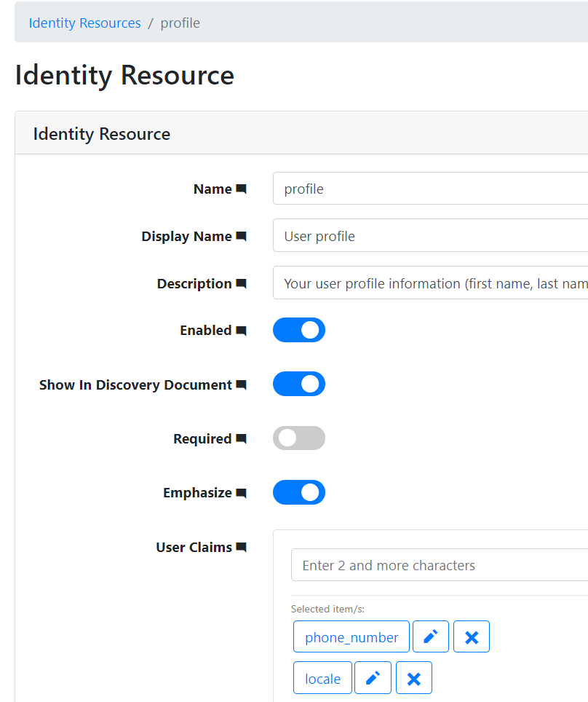This screenshot has height=702, width=588.
Task: Disable Show In Discovery Document toggle
Action: (298, 384)
